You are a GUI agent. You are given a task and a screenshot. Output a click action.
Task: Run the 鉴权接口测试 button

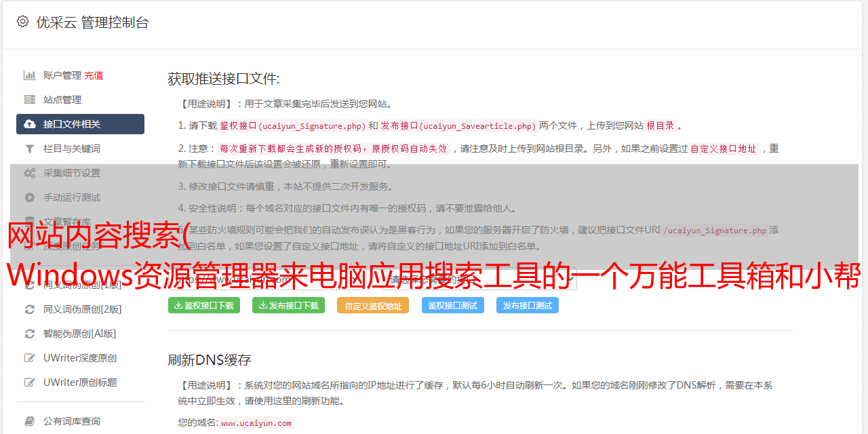point(453,305)
